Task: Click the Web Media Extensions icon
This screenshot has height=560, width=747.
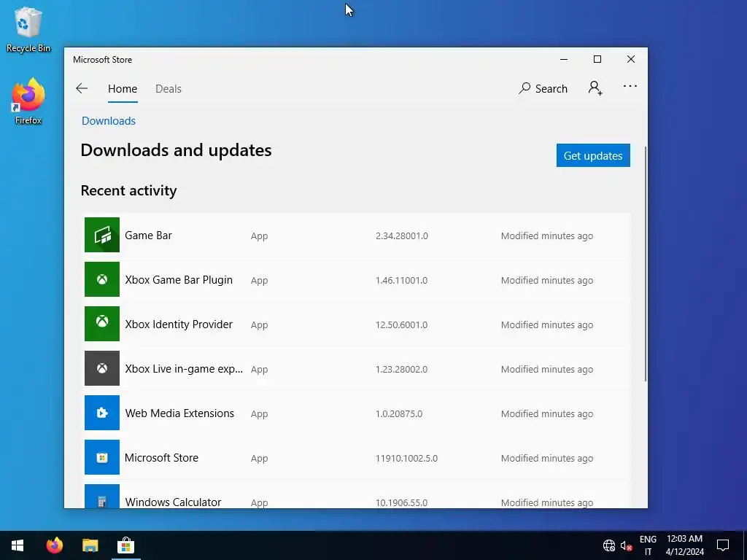Action: (x=102, y=413)
